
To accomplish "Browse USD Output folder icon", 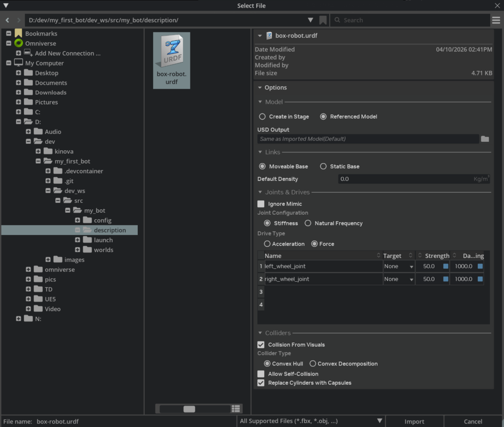I will 485,139.
